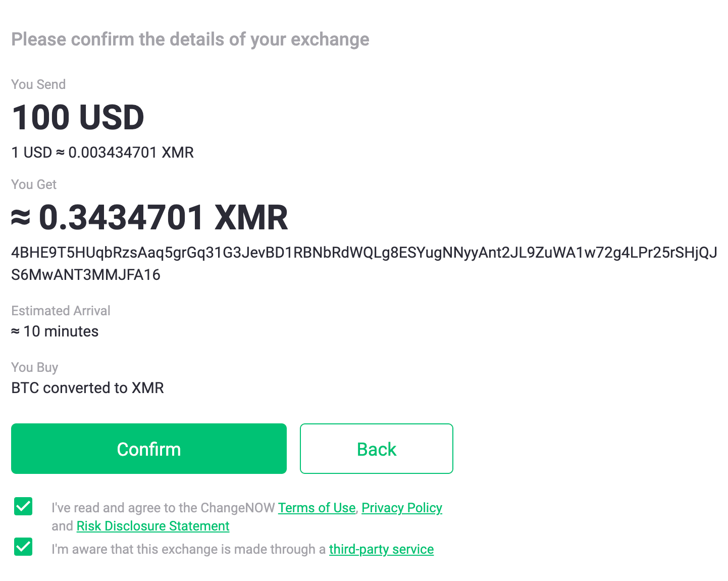Click the XMR recipient wallet address
This screenshot has height=581, width=728.
point(363,253)
